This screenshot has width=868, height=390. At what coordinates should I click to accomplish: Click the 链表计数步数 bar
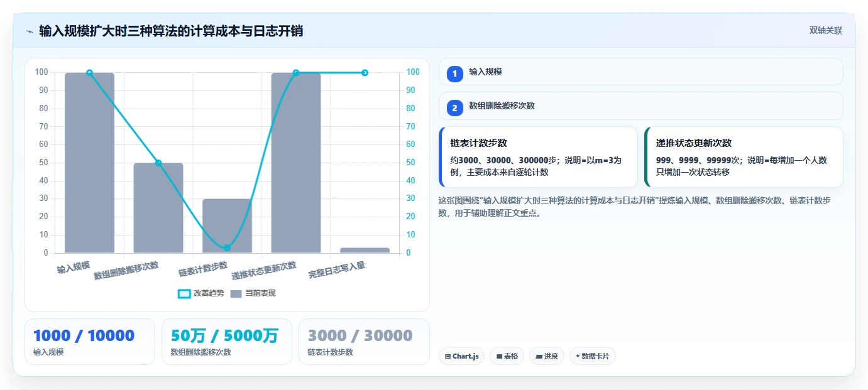(x=227, y=226)
